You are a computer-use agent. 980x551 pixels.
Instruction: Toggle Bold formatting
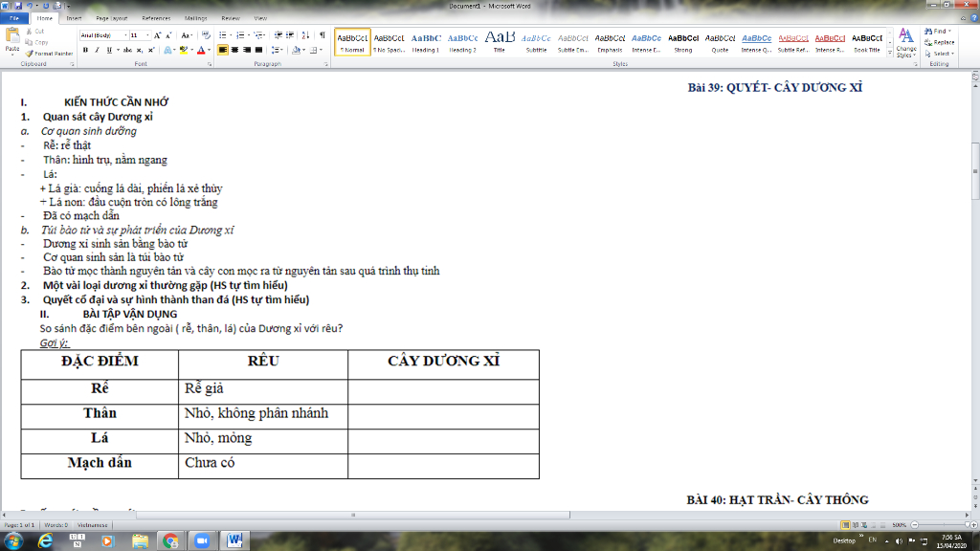pyautogui.click(x=85, y=50)
